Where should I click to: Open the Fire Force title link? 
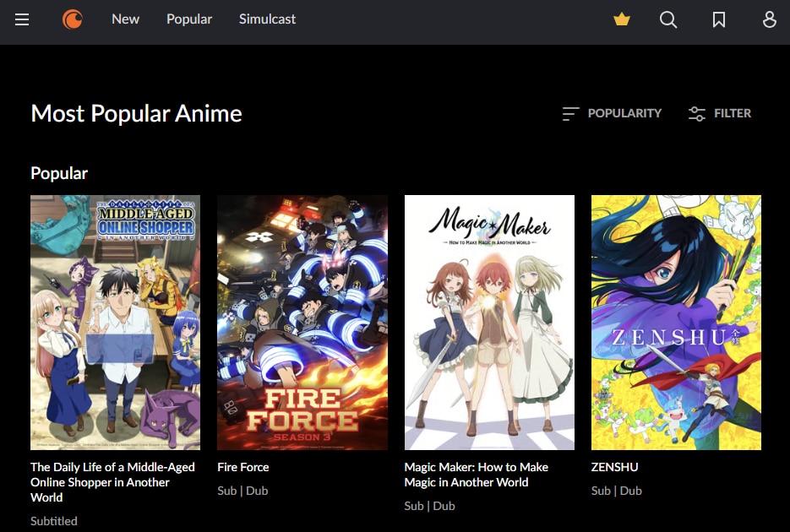click(x=243, y=467)
